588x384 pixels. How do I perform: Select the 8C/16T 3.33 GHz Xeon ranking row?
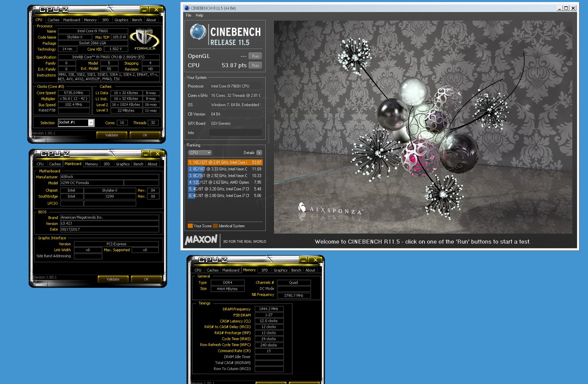(x=225, y=169)
